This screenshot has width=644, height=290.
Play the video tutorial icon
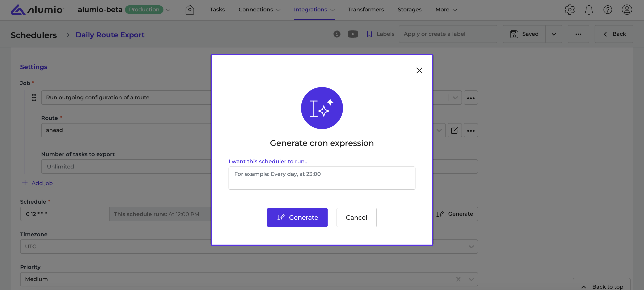pyautogui.click(x=352, y=34)
